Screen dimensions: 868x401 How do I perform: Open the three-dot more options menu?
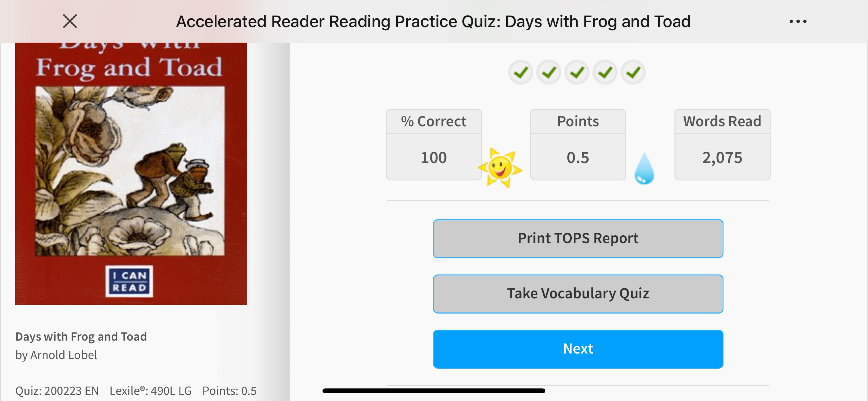coord(798,21)
